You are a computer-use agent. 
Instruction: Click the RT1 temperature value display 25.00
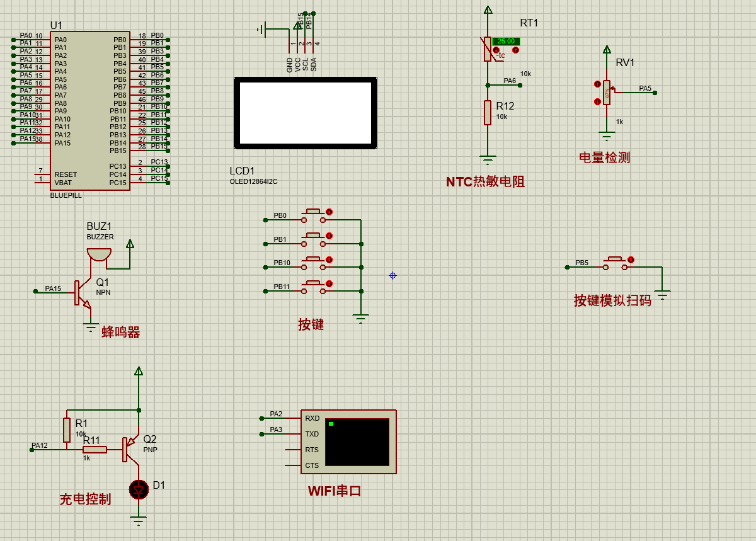[506, 42]
